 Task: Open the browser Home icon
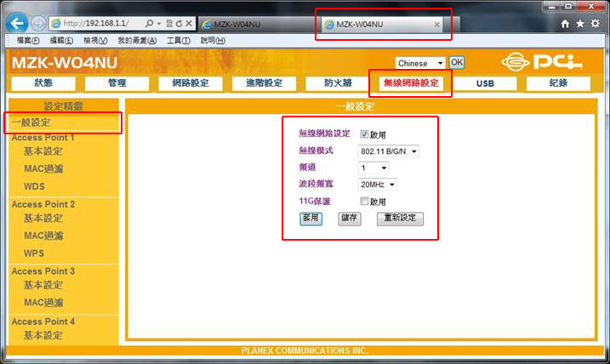coord(565,24)
